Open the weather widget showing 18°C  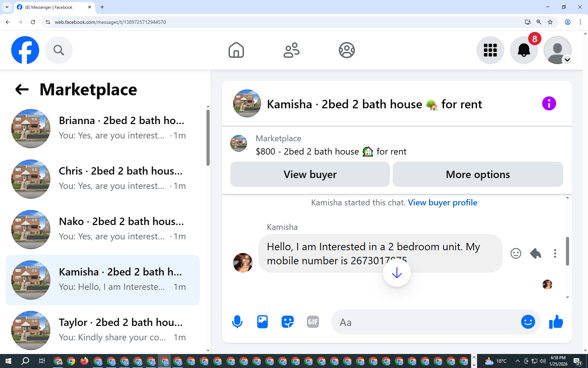click(496, 361)
